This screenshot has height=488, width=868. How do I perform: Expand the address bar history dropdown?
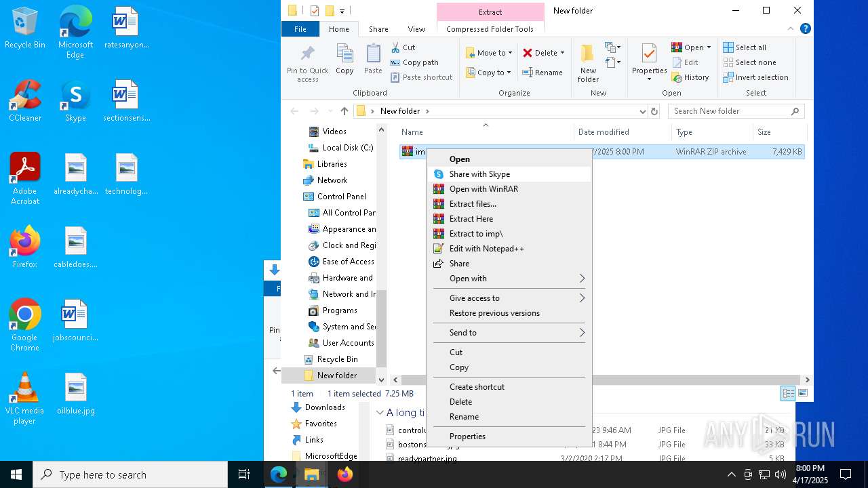(642, 111)
